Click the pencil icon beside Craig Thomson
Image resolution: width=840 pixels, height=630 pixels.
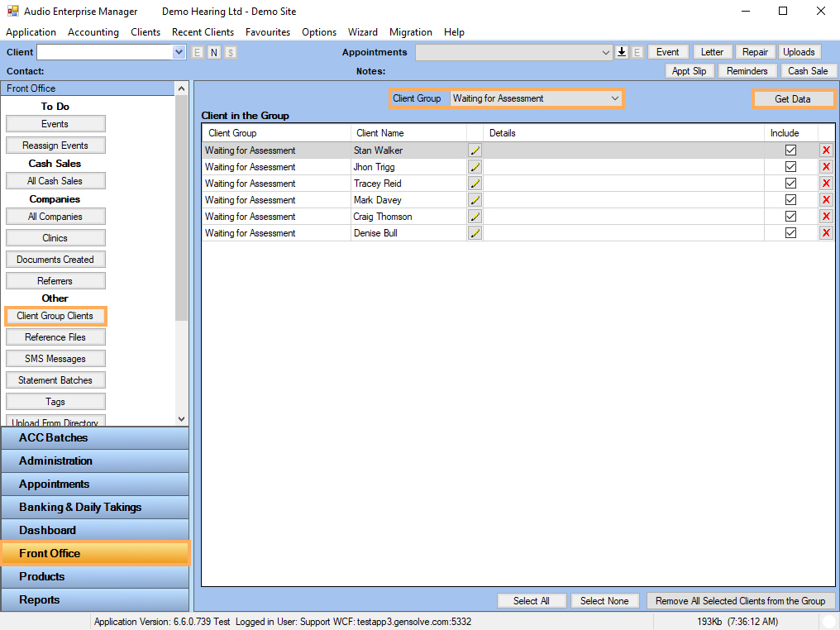[x=475, y=216]
